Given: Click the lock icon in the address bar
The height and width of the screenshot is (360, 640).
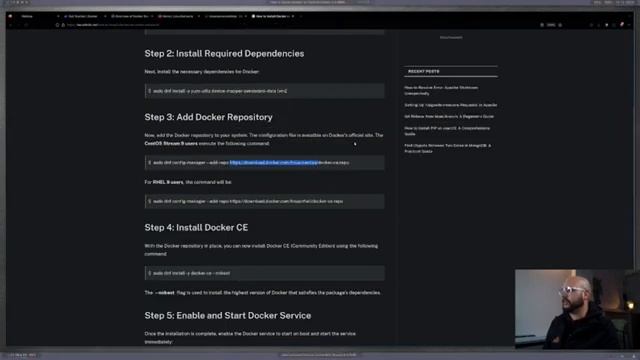Looking at the screenshot, I should 63,25.
